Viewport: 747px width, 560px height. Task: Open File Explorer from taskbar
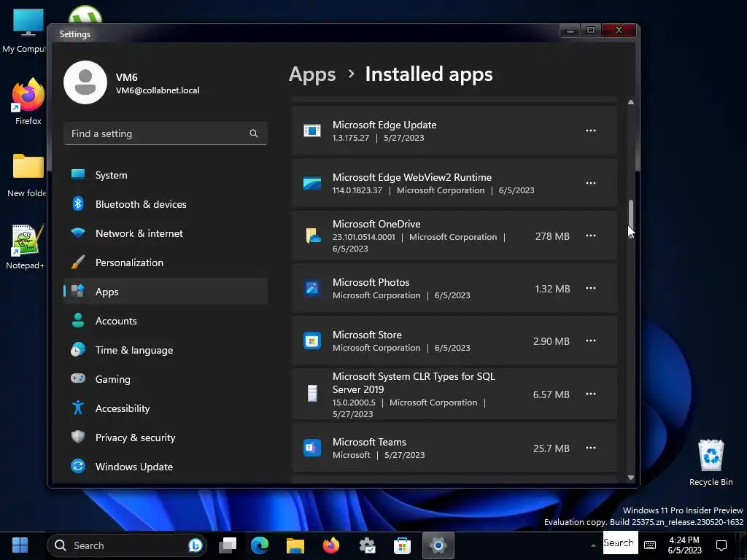click(295, 545)
